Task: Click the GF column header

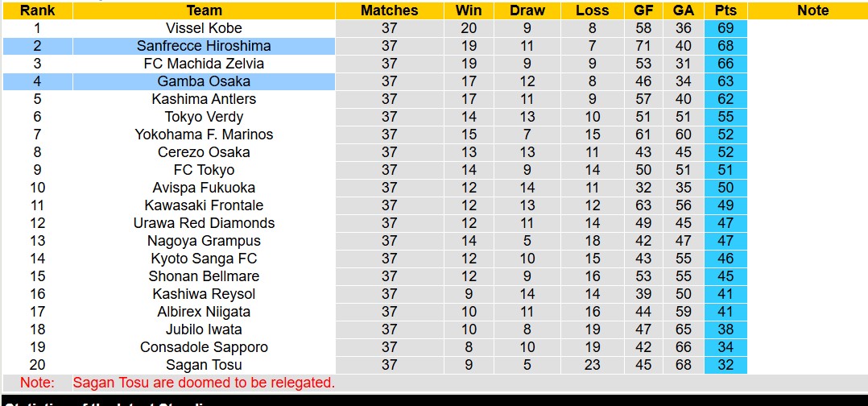Action: [643, 10]
